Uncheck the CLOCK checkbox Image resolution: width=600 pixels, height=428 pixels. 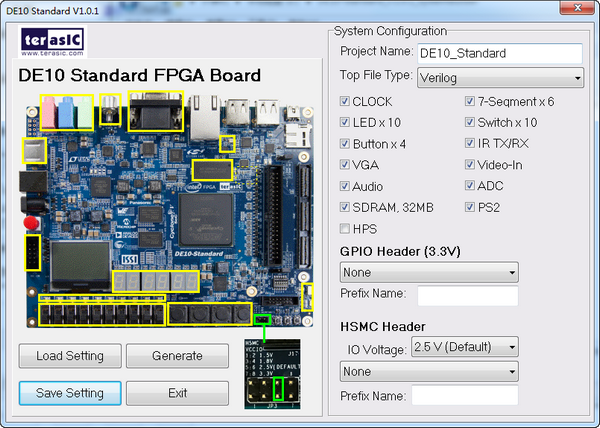345,102
